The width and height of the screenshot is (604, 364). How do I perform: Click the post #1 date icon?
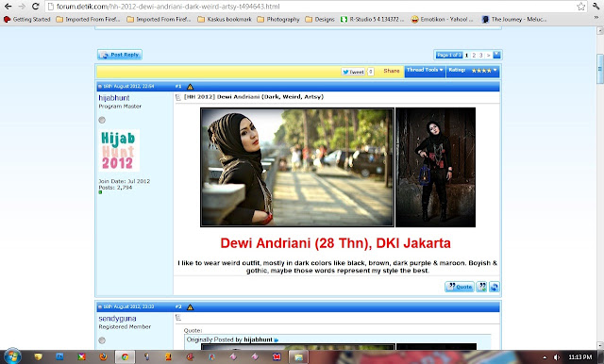[100, 87]
